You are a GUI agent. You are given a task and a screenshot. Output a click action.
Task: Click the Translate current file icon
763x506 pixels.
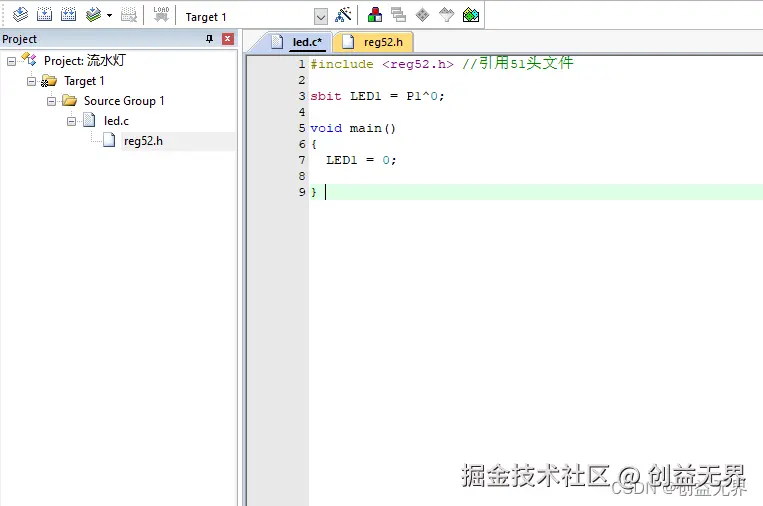coord(20,15)
